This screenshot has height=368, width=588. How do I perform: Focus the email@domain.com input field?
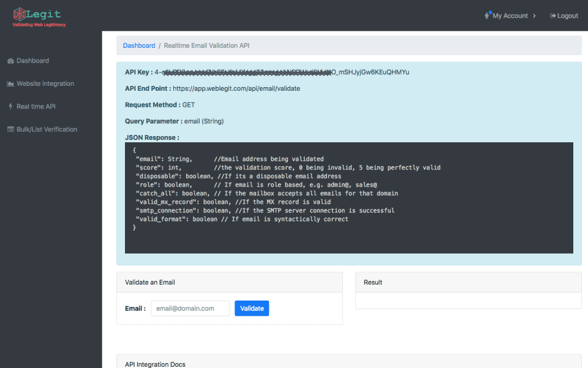point(190,309)
